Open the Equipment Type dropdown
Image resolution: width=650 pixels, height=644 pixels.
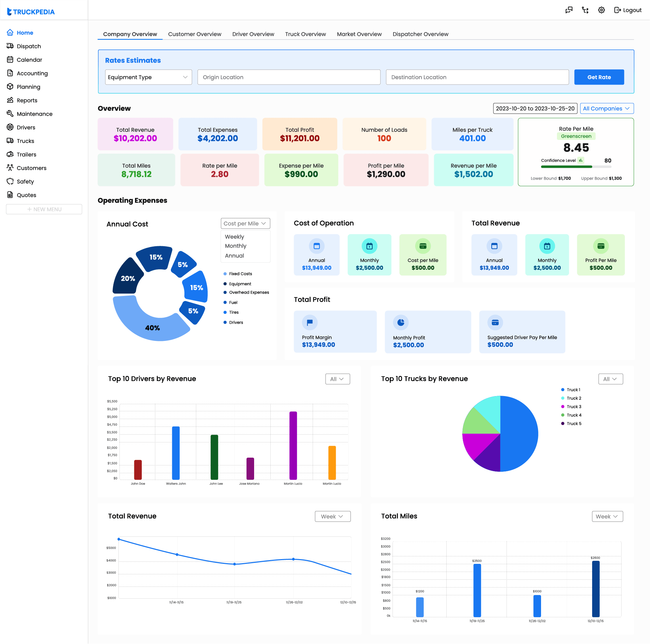148,77
